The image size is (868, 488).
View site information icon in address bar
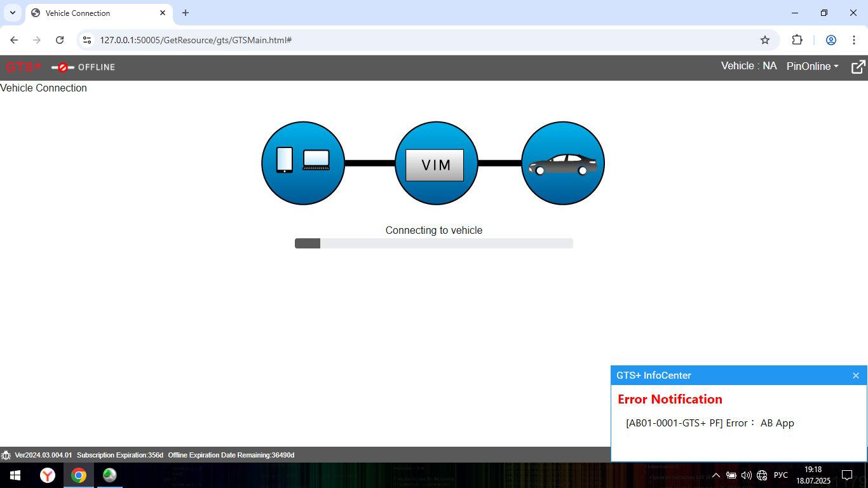[x=87, y=40]
